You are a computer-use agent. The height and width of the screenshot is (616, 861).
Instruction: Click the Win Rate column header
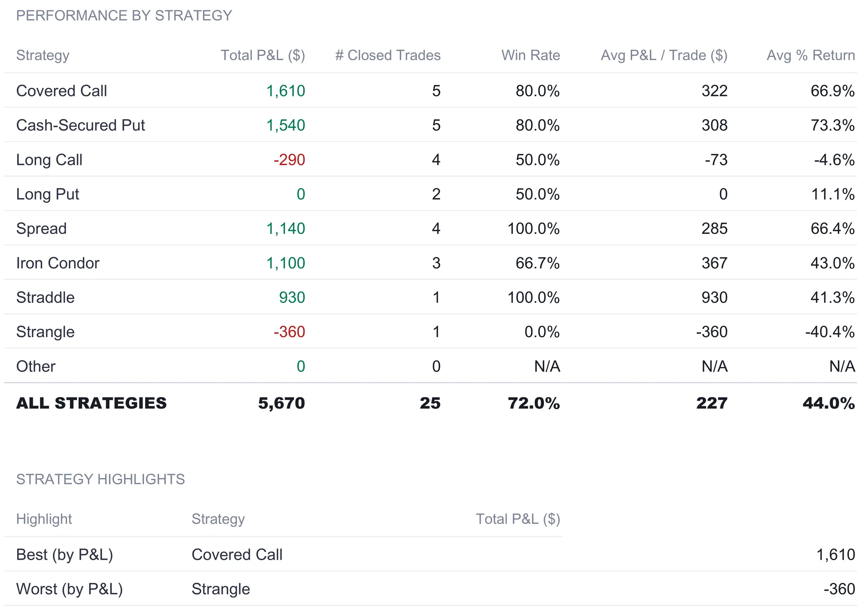530,55
